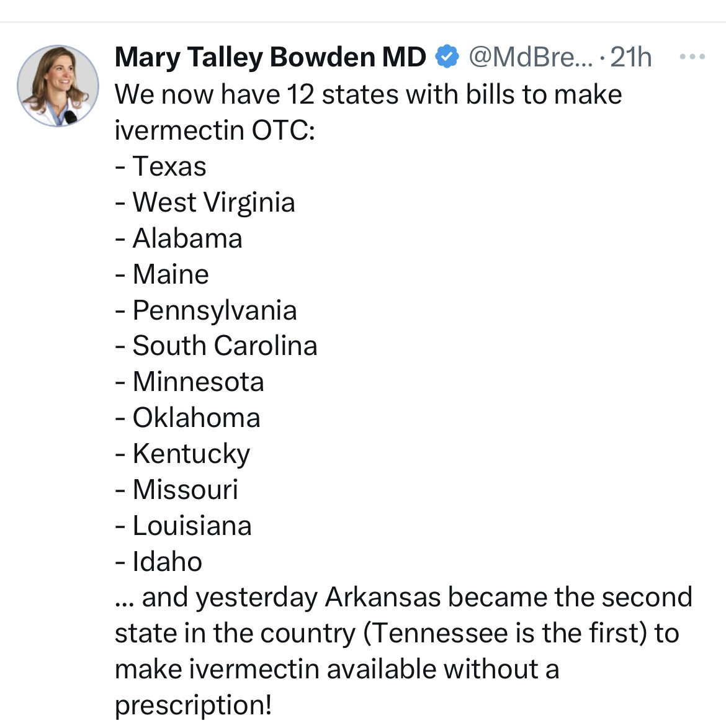Viewport: 726px width, 728px height.
Task: Click the 21h timestamp
Action: point(631,58)
